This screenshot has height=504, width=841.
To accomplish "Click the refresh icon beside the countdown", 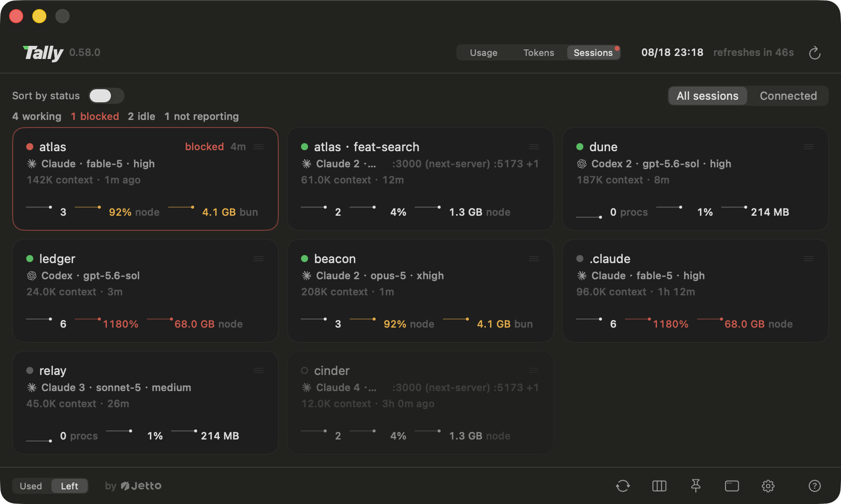I will coord(815,53).
